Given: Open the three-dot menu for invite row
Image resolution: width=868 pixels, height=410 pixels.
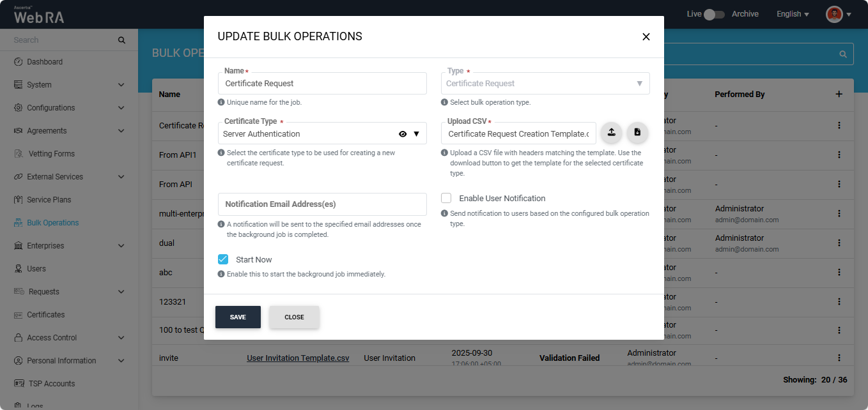Looking at the screenshot, I should (839, 358).
